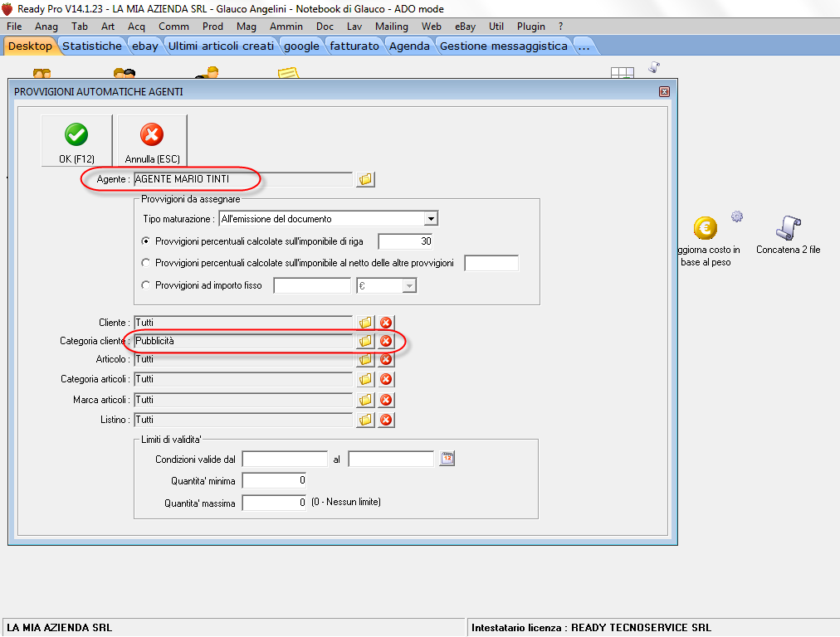Open folder icon next to Categoria articoli

(x=365, y=379)
